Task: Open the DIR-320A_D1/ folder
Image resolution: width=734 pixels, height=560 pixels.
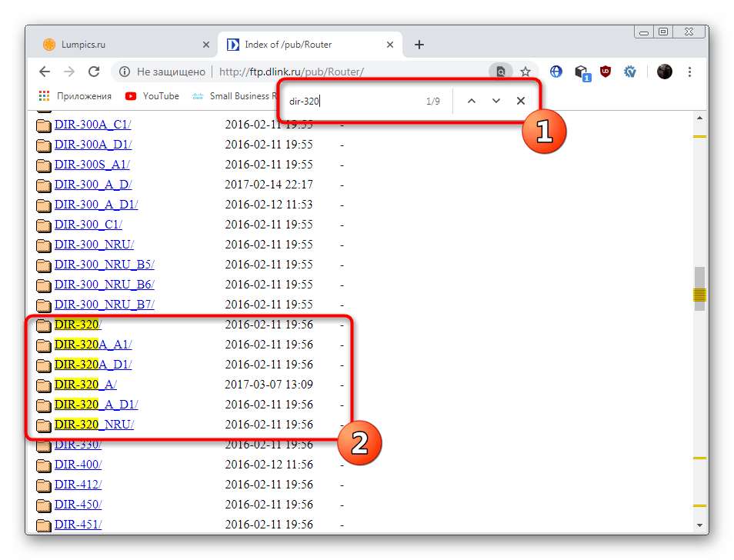Action: pyautogui.click(x=93, y=365)
